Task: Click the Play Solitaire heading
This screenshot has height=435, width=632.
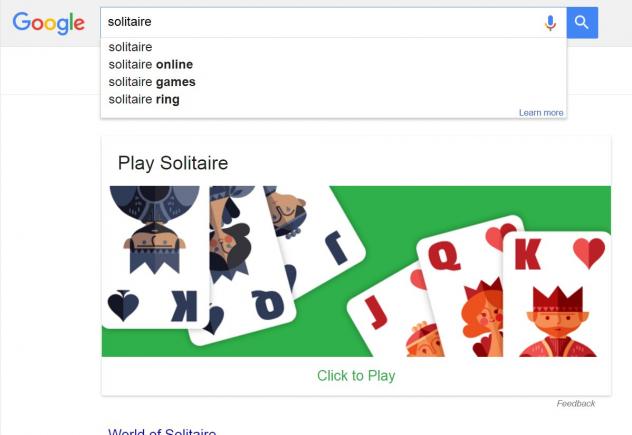Action: pyautogui.click(x=173, y=163)
